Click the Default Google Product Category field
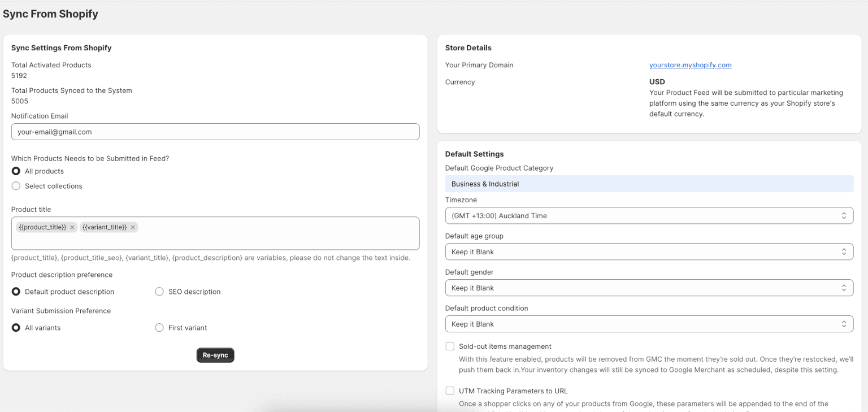The height and width of the screenshot is (412, 868). tap(649, 184)
